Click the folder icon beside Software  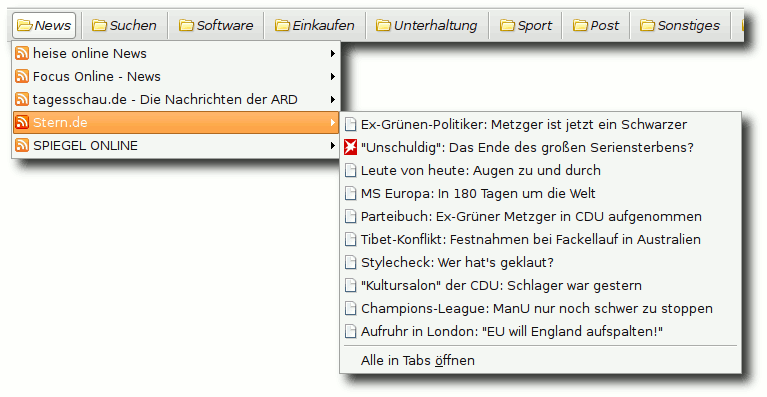pyautogui.click(x=186, y=25)
